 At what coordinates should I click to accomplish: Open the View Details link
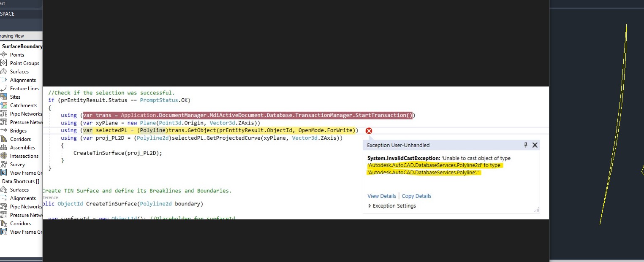tap(382, 196)
